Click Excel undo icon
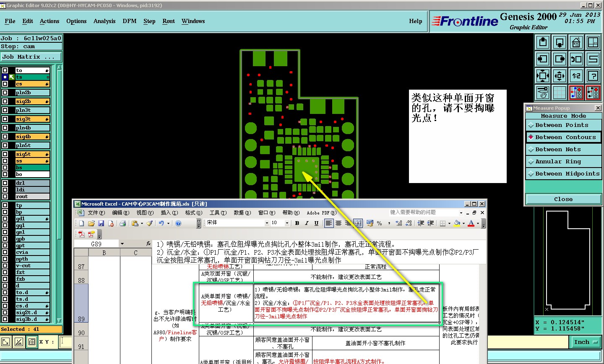This screenshot has height=364, width=604. tap(161, 223)
